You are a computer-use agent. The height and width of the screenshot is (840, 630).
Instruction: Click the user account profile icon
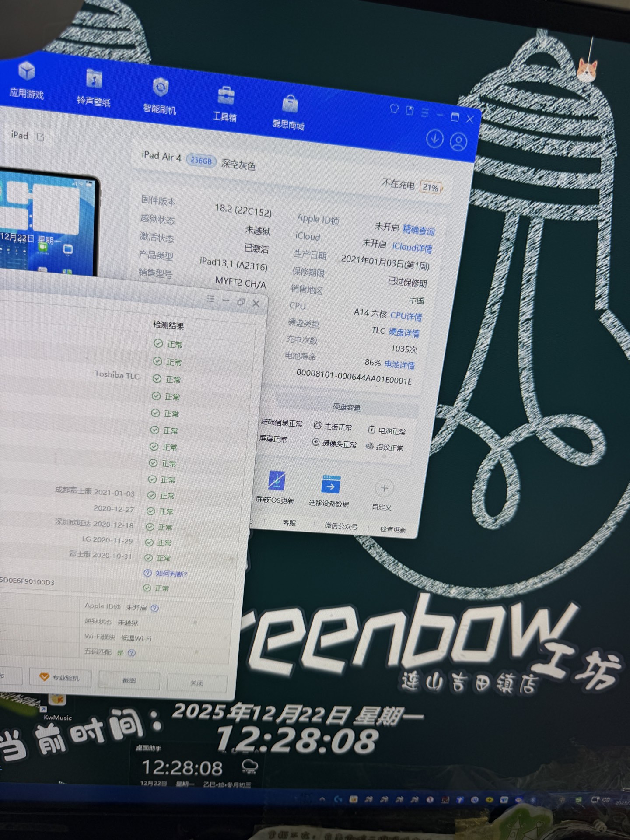tap(458, 142)
